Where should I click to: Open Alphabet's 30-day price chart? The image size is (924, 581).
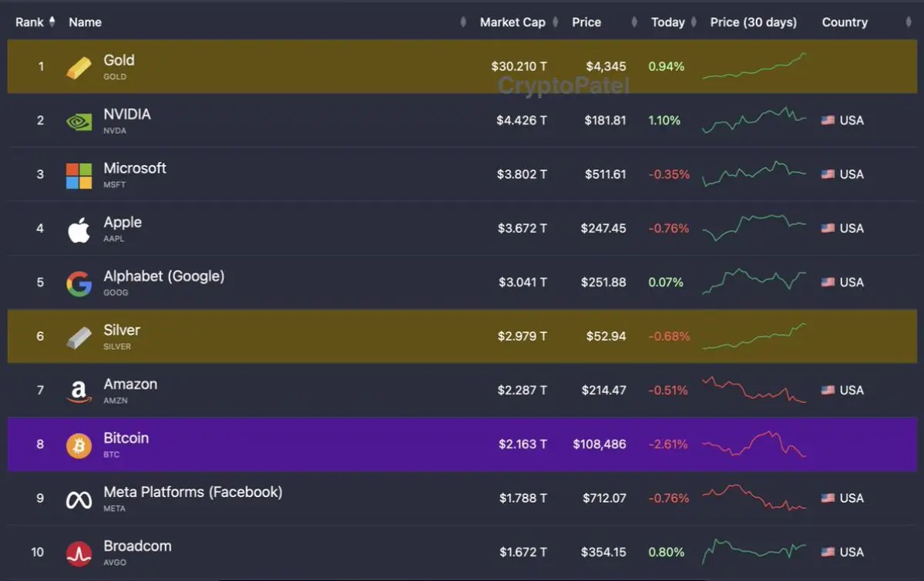coord(754,281)
